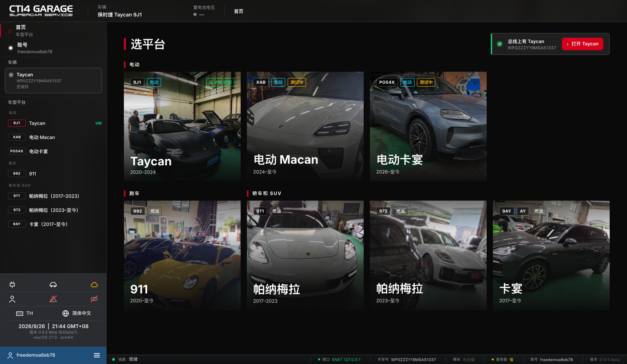Click the Taycan vehicle card in sidebar
The image size is (627, 364).
[x=53, y=81]
